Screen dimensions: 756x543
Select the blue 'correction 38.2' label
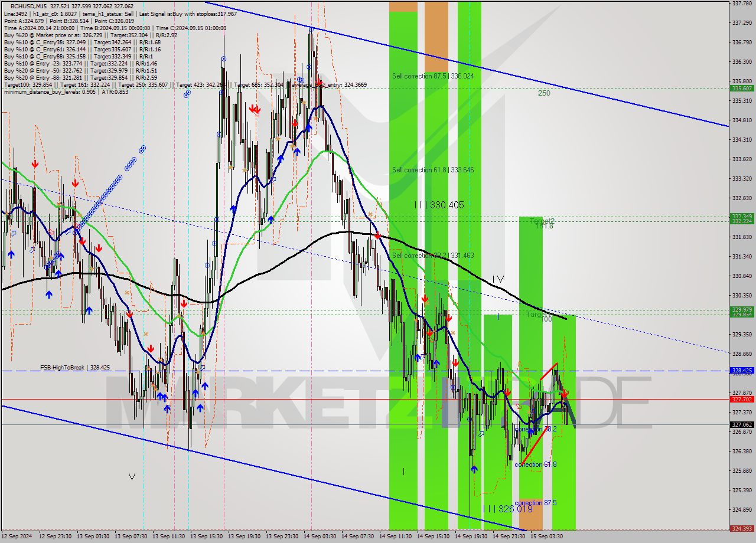click(535, 429)
